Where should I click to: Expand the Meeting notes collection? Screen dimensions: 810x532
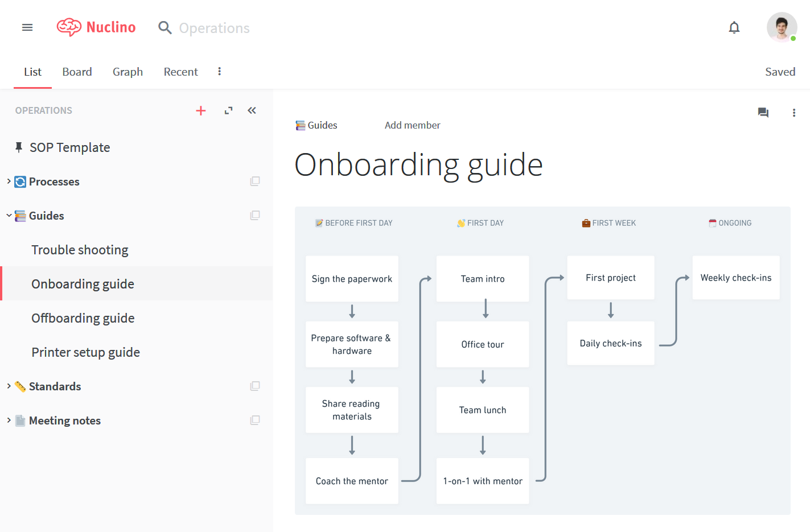[8, 420]
